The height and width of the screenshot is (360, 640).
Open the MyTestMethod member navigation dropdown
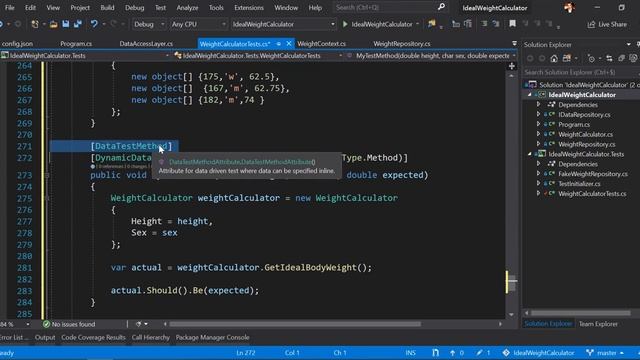click(431, 56)
